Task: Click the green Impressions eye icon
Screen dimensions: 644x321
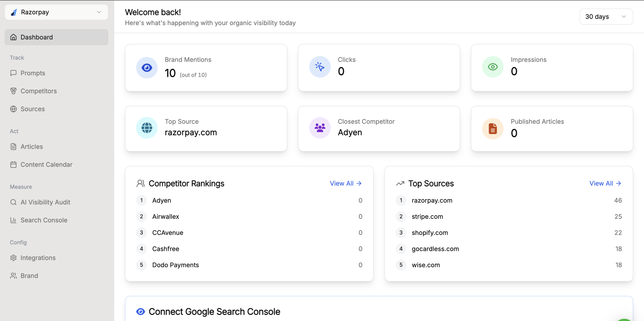Action: [493, 67]
